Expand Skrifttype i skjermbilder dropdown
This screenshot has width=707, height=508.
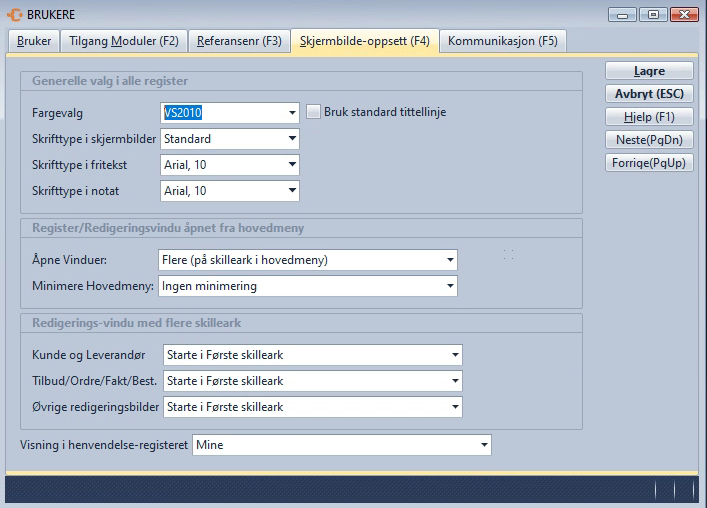[x=292, y=139]
